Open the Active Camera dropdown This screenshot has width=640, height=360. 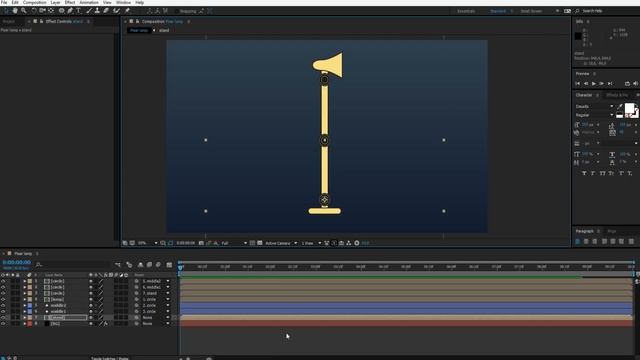(281, 243)
